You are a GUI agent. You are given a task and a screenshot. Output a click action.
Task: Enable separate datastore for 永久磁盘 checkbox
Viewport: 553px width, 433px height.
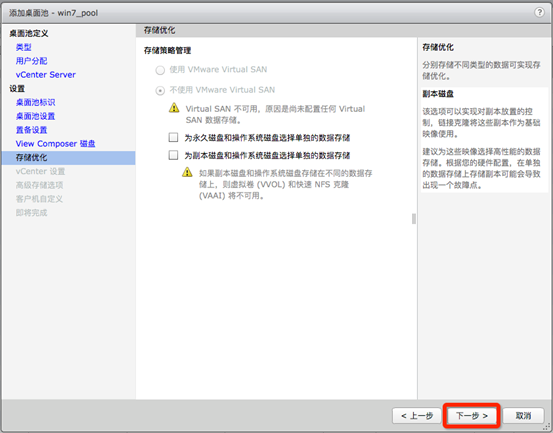(173, 137)
